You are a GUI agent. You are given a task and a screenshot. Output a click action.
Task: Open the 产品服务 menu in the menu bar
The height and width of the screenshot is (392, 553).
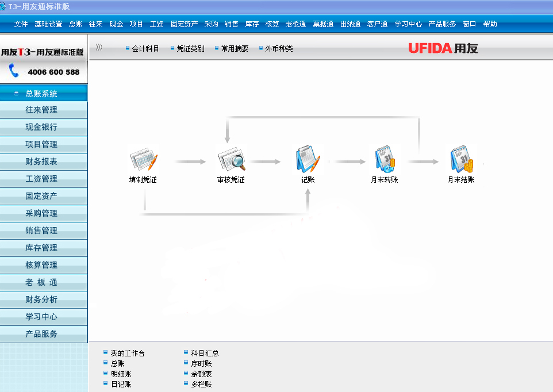click(x=442, y=24)
